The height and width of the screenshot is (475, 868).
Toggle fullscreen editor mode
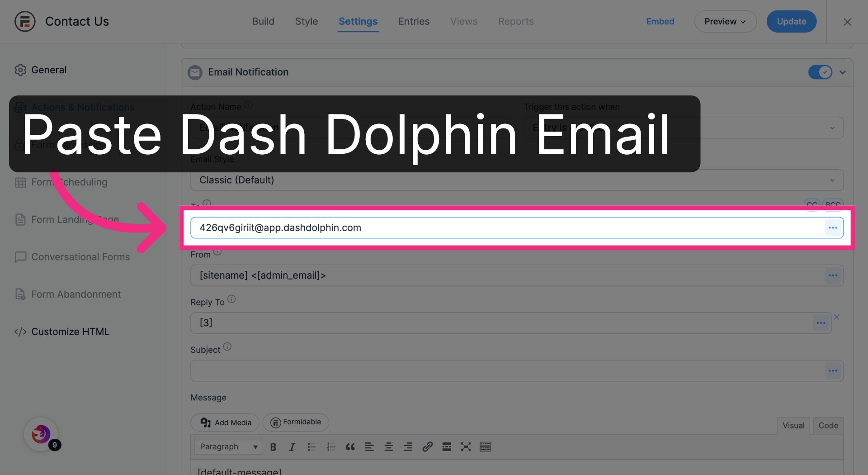point(466,447)
